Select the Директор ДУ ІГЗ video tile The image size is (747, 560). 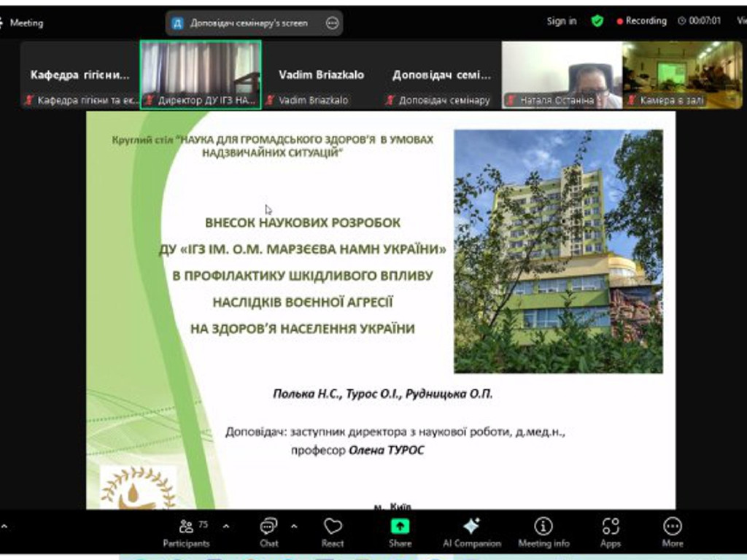coord(201,75)
